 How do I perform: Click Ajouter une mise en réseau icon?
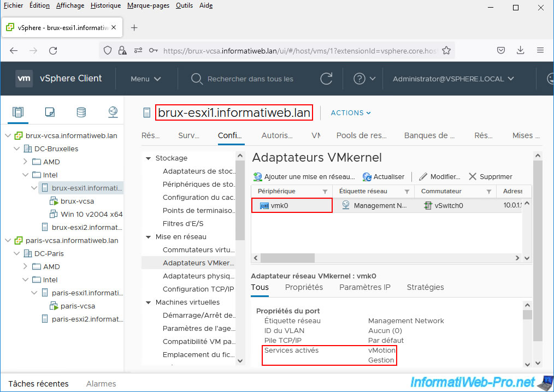[258, 177]
